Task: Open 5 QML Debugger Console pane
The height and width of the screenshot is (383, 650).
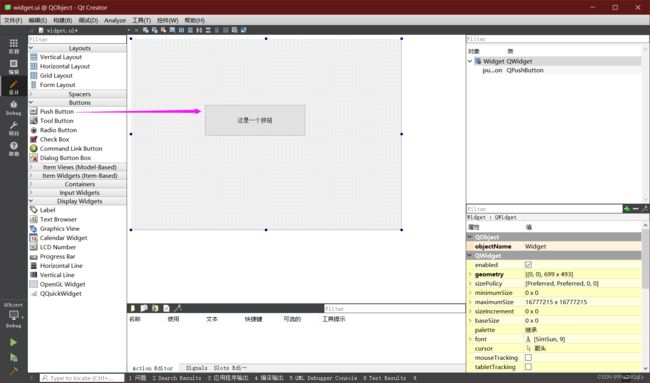Action: click(323, 378)
